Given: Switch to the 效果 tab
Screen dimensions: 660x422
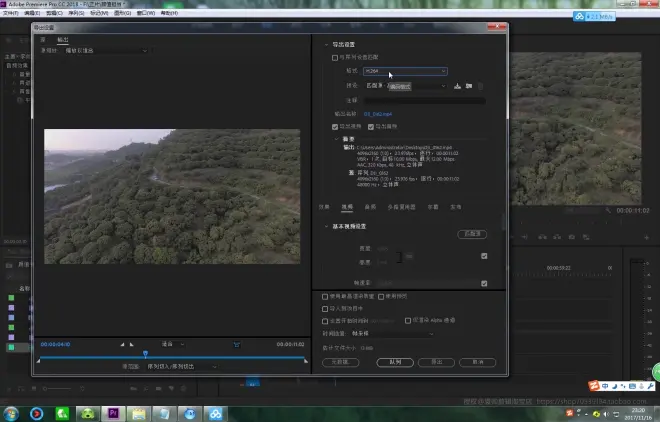Looking at the screenshot, I should 324,207.
